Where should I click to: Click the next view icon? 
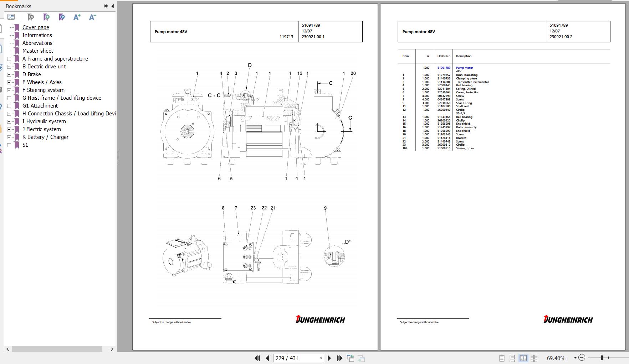[361, 358]
